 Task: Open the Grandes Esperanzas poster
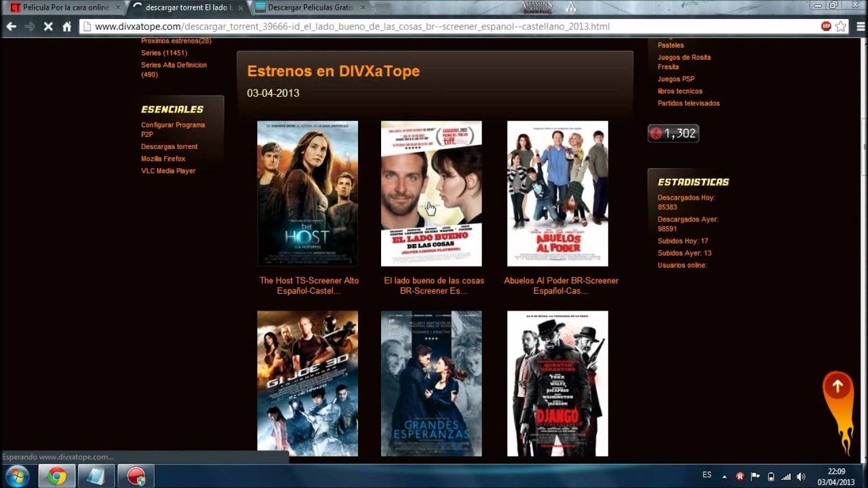click(431, 384)
